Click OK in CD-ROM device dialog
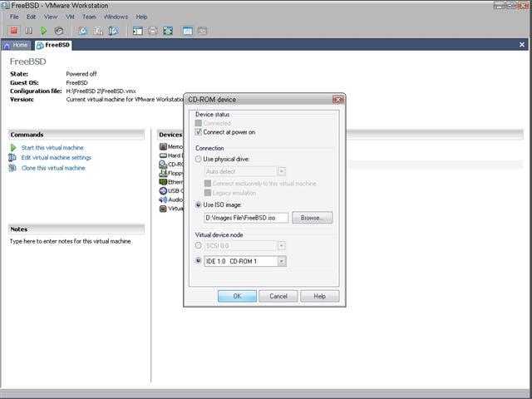Viewport: 532px width, 399px height. point(237,296)
